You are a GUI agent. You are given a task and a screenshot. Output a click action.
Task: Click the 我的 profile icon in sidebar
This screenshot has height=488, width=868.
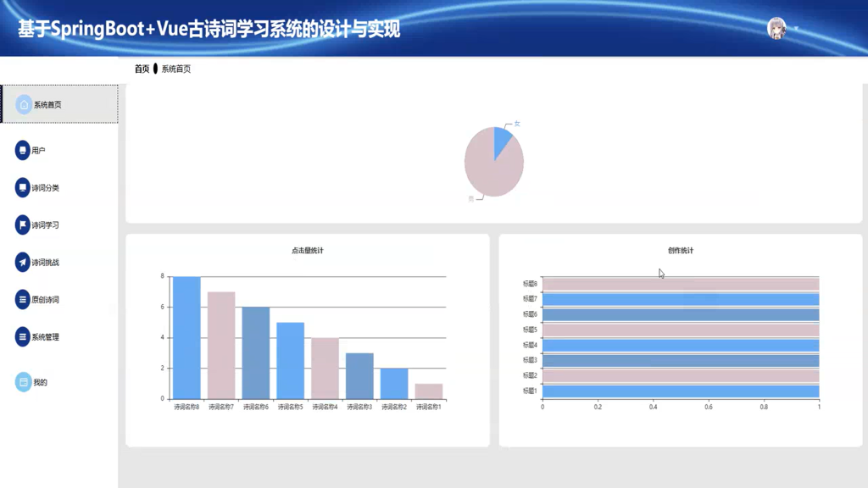coord(23,382)
